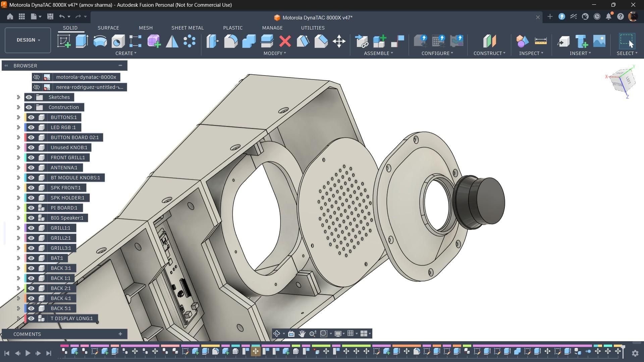Viewport: 644px width, 362px height.
Task: Open the CONSTRUCT dropdown menu
Action: click(489, 53)
